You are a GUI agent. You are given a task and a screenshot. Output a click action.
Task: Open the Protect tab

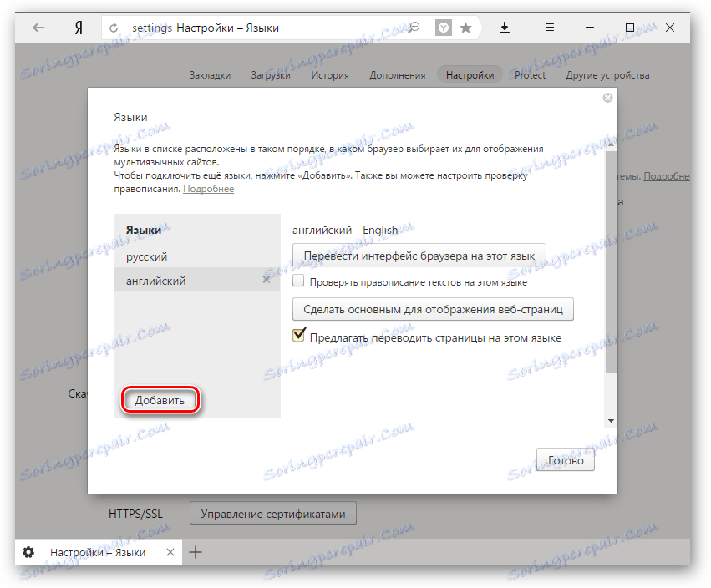tap(530, 75)
